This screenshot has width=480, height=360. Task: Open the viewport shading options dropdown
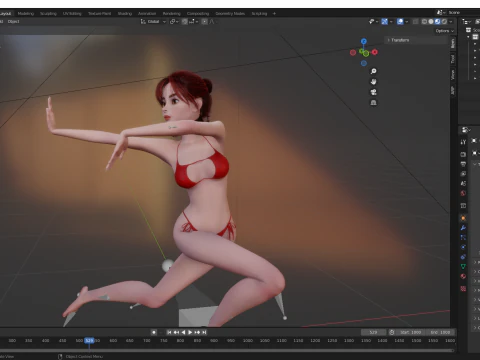(x=451, y=22)
